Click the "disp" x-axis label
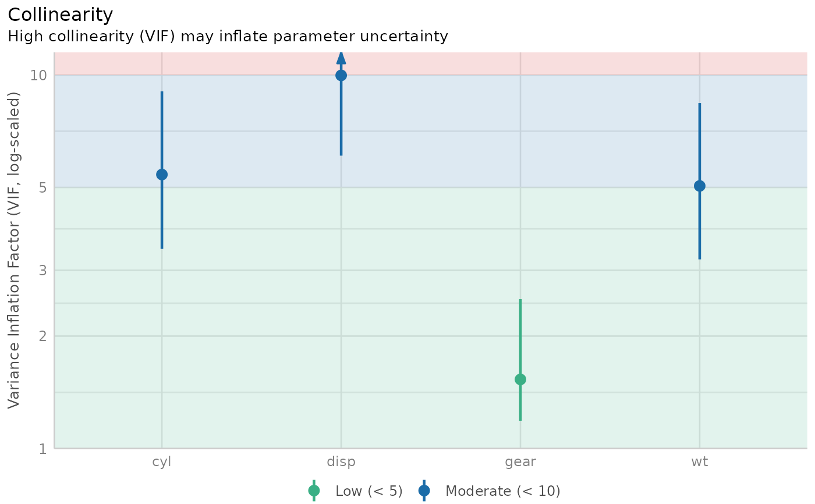Viewport: 815px width, 504px height. click(x=341, y=462)
